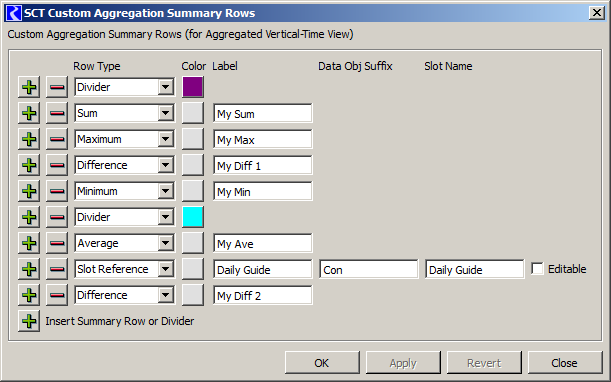Open the cyan divider color swatch
This screenshot has width=611, height=382.
pos(192,217)
